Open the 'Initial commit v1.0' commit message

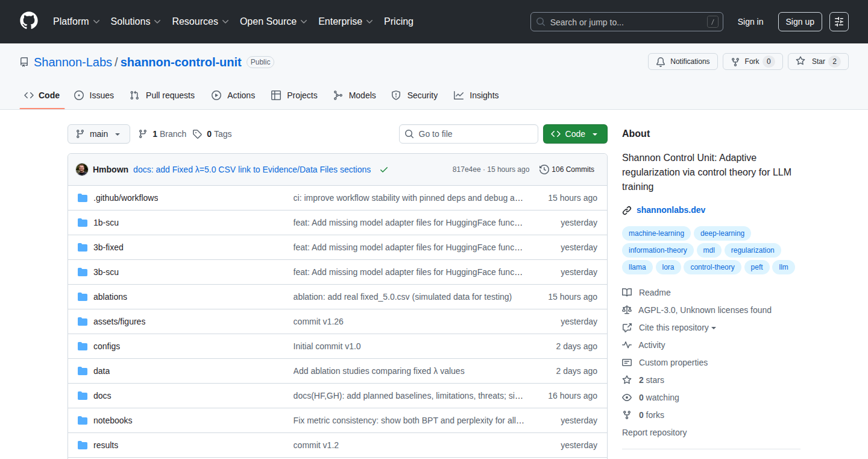[x=327, y=346]
